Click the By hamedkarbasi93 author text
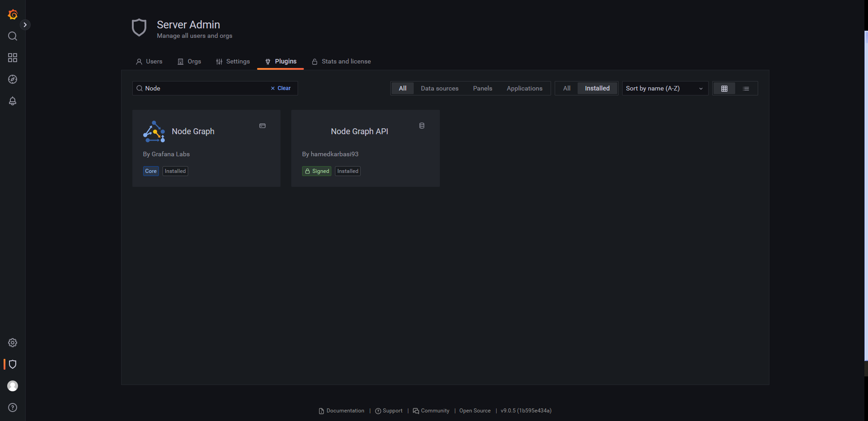The width and height of the screenshot is (868, 421). tap(330, 154)
